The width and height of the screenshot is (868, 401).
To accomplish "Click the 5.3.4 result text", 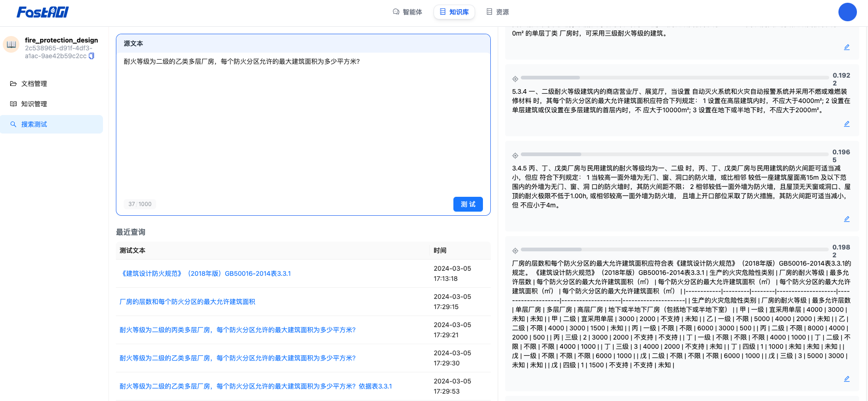I will [x=681, y=101].
